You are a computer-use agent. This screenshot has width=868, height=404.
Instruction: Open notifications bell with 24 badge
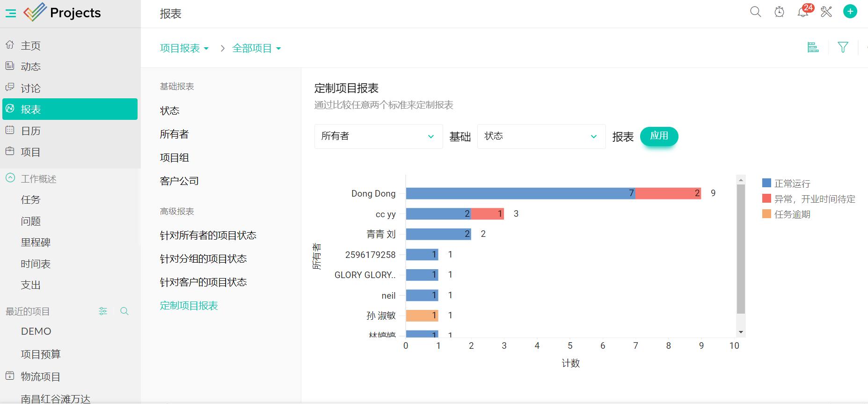[803, 12]
